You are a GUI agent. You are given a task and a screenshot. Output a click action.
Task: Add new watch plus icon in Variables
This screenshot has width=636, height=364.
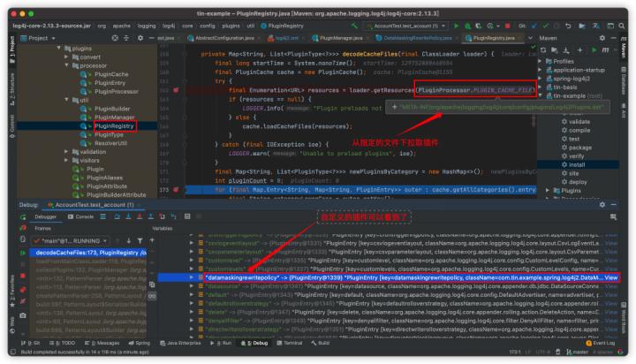tap(152, 240)
